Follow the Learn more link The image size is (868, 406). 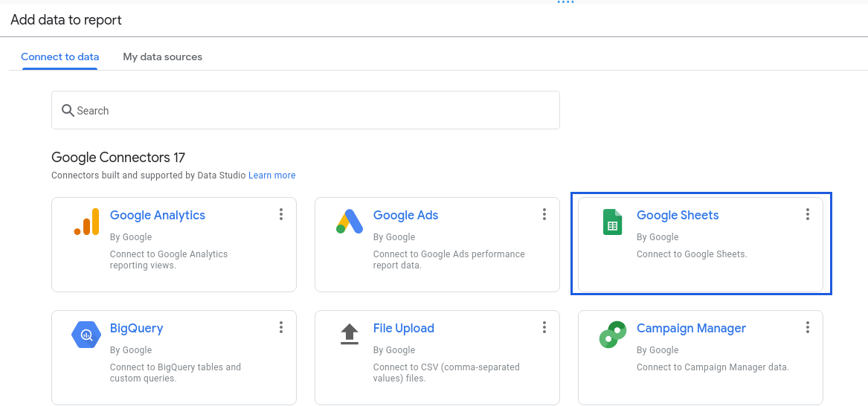pos(271,175)
